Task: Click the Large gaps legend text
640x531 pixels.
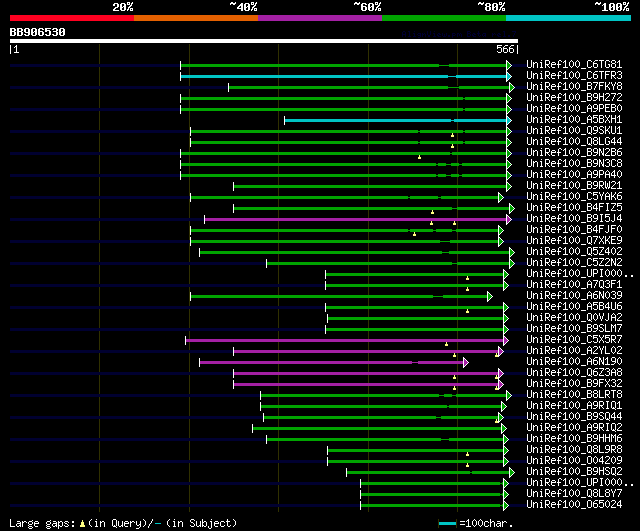Action: click(x=42, y=523)
